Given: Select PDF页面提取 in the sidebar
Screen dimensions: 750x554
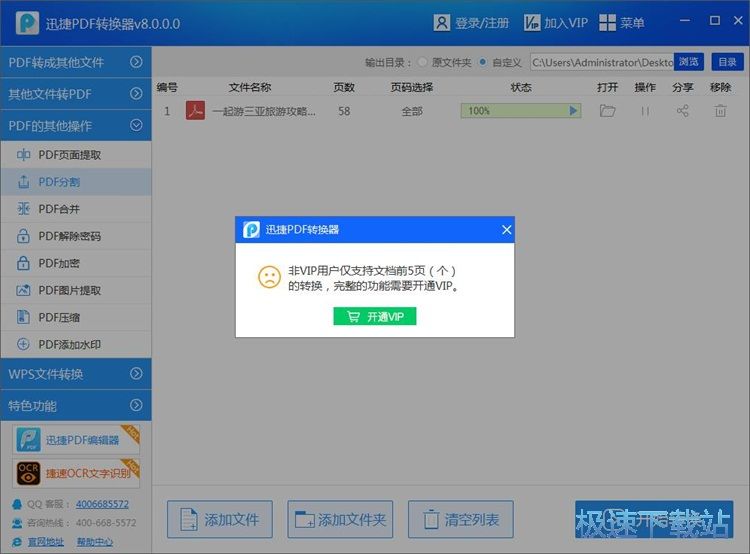Looking at the screenshot, I should pos(76,155).
